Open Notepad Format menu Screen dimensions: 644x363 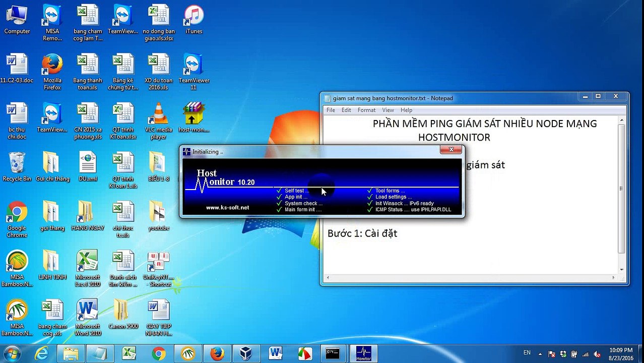[x=366, y=110]
